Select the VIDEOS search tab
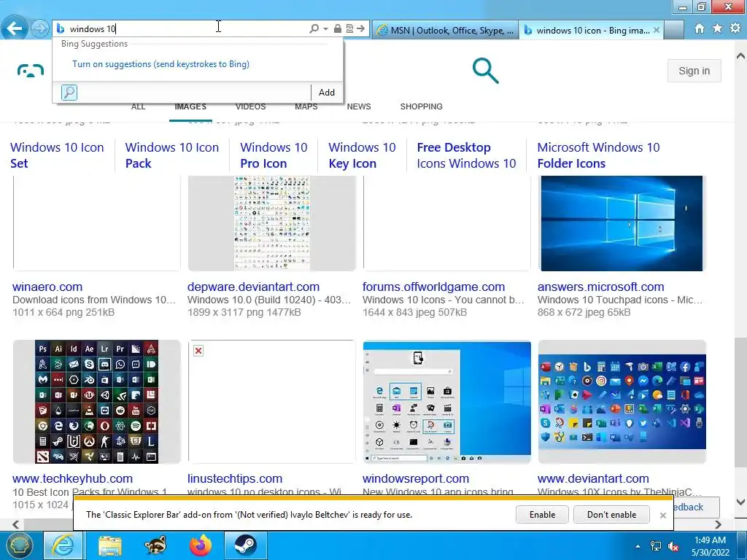Image resolution: width=747 pixels, height=560 pixels. click(251, 106)
